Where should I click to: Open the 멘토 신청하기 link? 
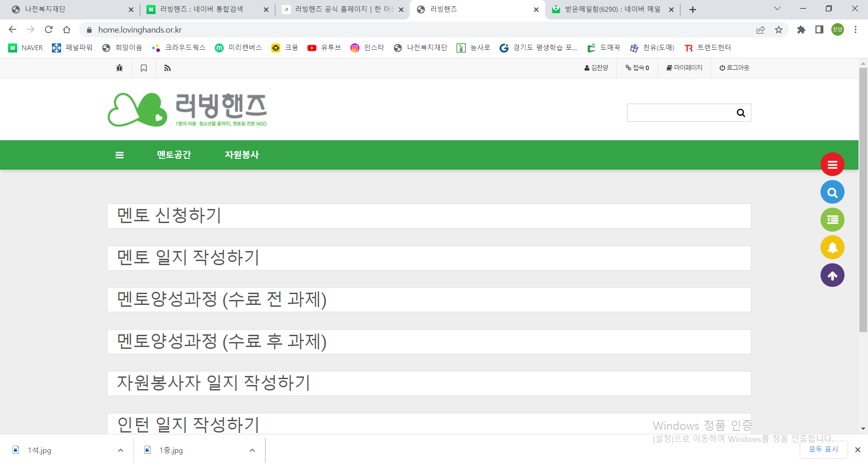click(169, 215)
